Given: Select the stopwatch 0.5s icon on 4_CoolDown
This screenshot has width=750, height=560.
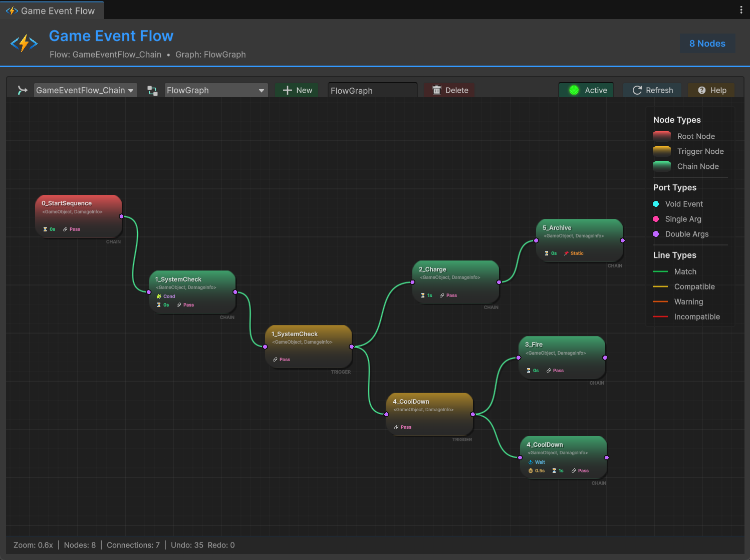Looking at the screenshot, I should (x=531, y=471).
